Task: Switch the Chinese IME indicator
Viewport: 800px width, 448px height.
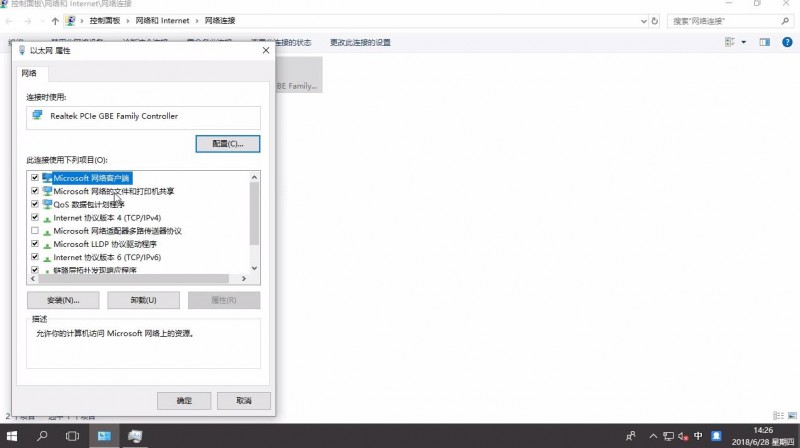Action: [698, 436]
